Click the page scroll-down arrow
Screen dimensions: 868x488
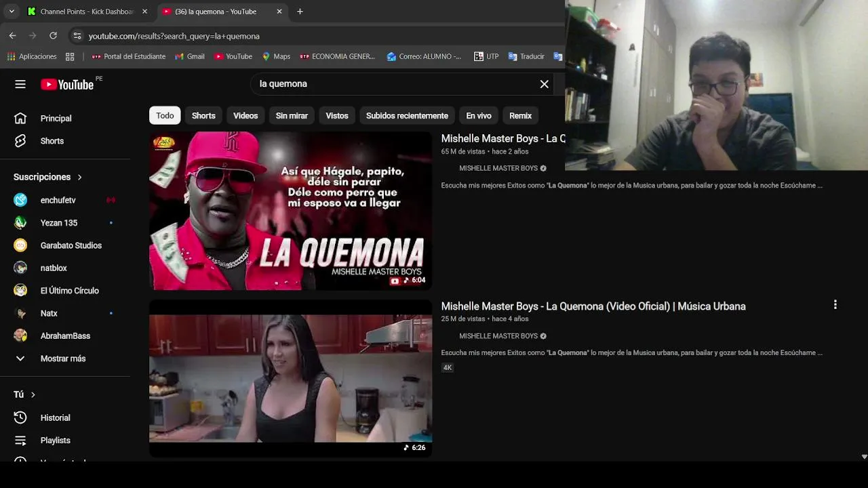pos(864,457)
